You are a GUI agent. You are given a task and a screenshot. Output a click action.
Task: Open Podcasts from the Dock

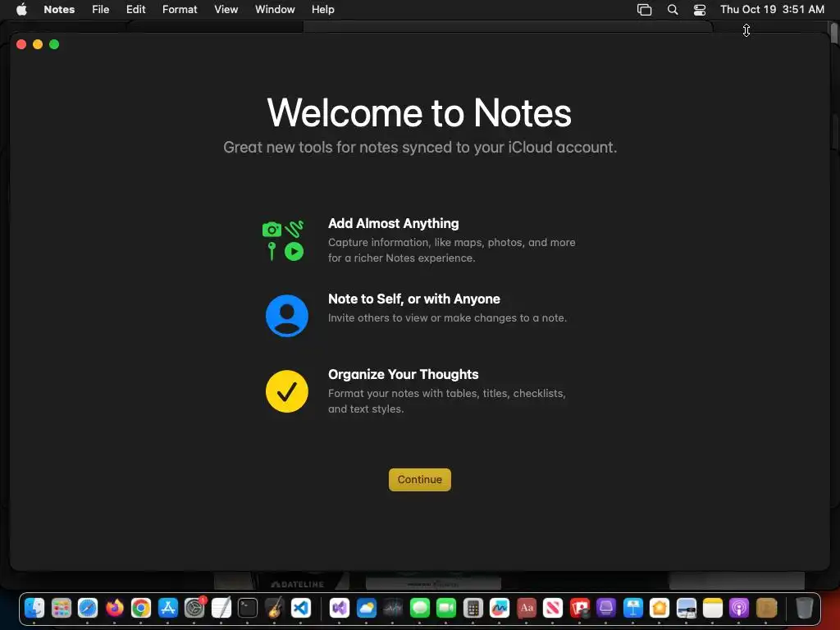[739, 608]
